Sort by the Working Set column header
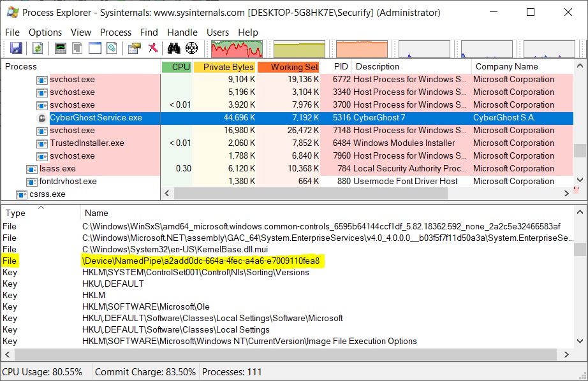Screen dimensions: 588x381 coord(288,67)
